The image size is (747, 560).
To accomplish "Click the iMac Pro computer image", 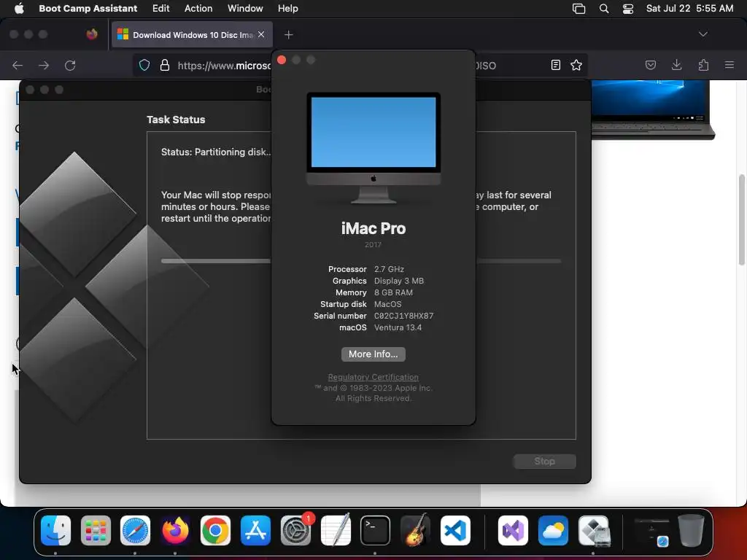I will pos(373,148).
